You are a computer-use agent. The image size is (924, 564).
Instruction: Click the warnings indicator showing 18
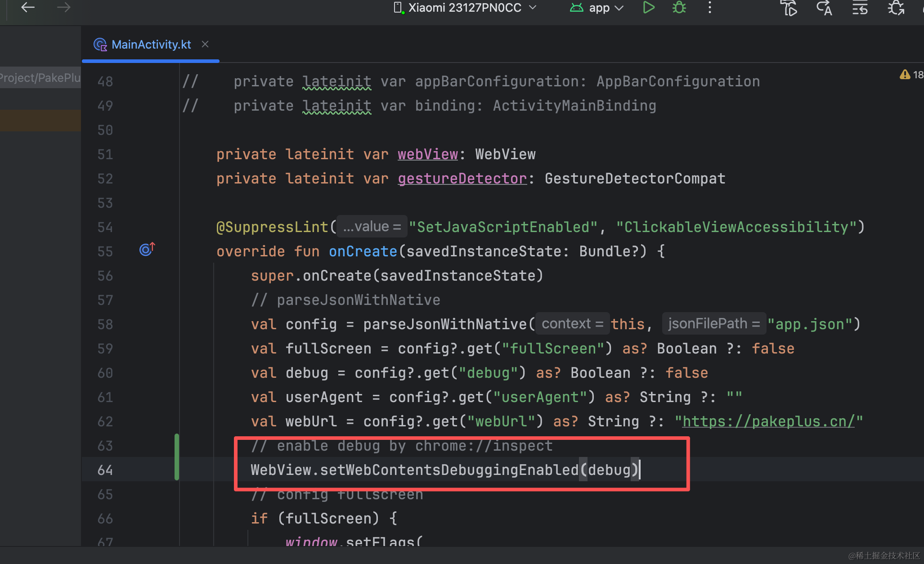(911, 75)
